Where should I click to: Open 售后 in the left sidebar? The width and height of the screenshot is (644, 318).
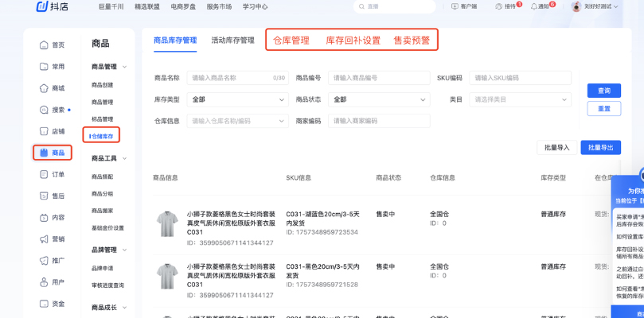[x=53, y=196]
